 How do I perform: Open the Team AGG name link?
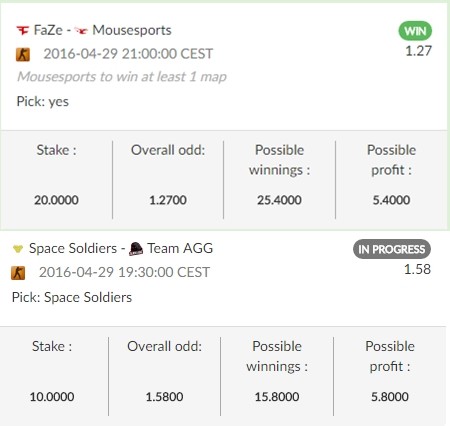point(180,248)
